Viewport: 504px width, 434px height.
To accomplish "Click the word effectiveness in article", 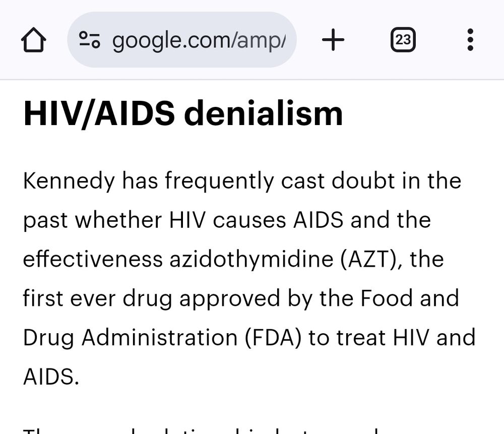I will coord(93,259).
